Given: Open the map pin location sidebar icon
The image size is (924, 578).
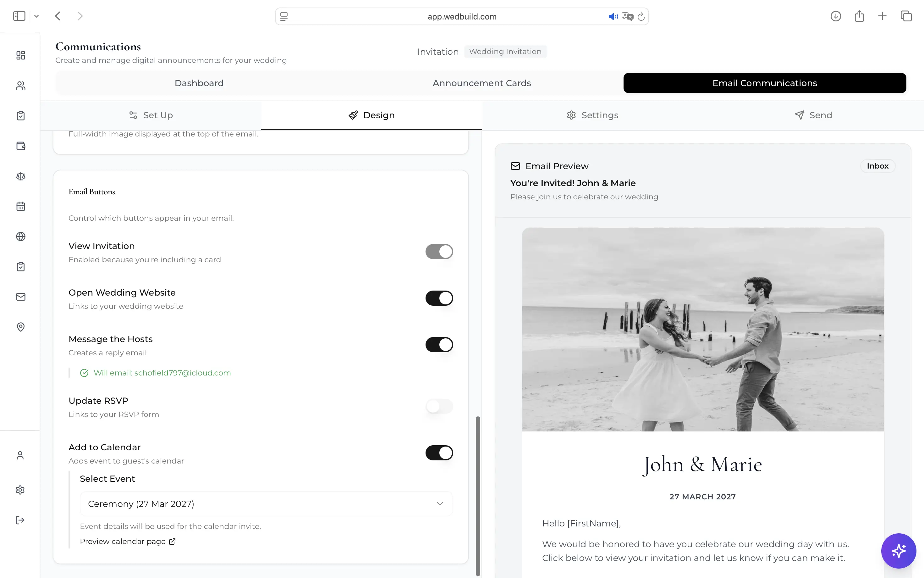Looking at the screenshot, I should (x=21, y=327).
